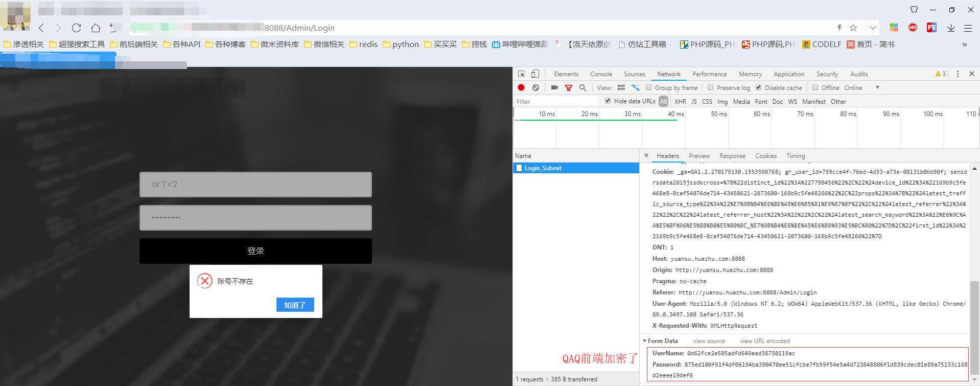The width and height of the screenshot is (980, 386).
Task: Toggle the DevTools device toolbar icon
Action: [535, 74]
